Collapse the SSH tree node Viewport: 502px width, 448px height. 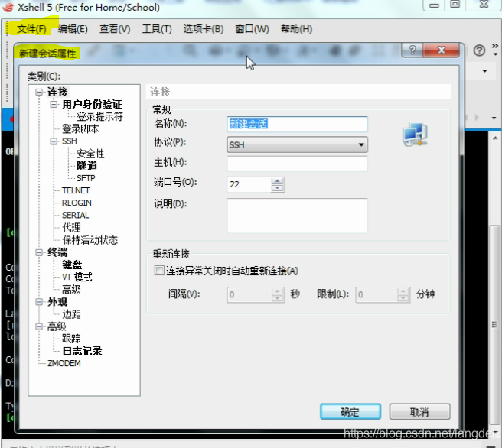pyautogui.click(x=54, y=141)
